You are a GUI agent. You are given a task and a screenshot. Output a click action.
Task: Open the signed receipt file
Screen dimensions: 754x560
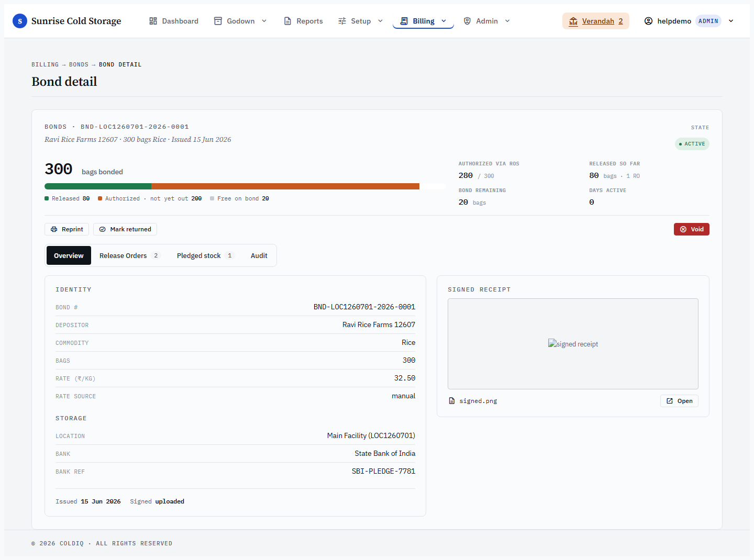point(679,401)
